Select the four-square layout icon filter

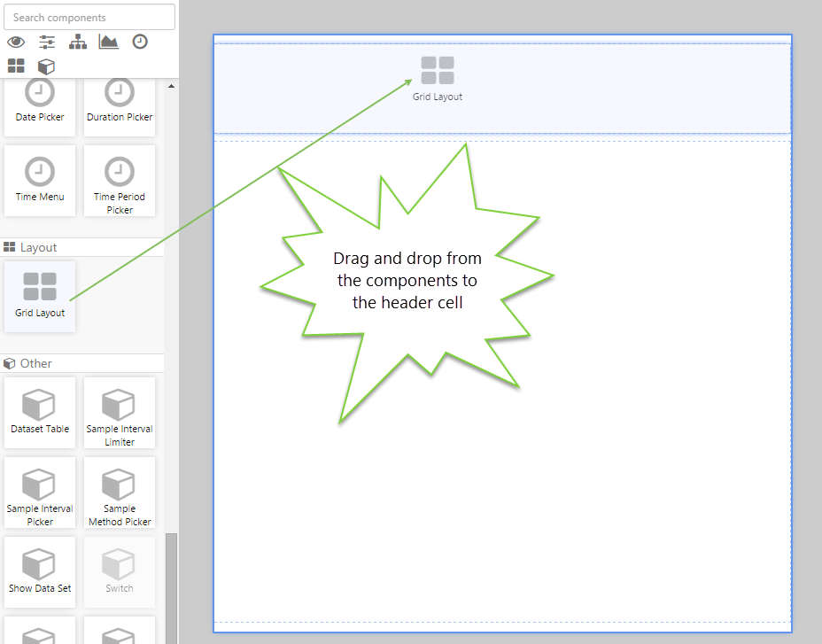(x=15, y=66)
